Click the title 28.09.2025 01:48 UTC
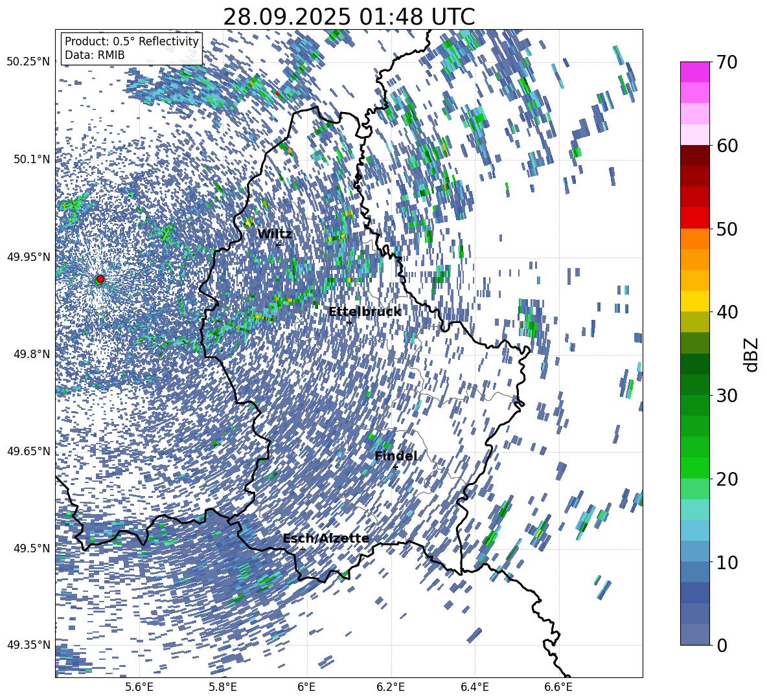The height and width of the screenshot is (700, 767). pyautogui.click(x=349, y=17)
